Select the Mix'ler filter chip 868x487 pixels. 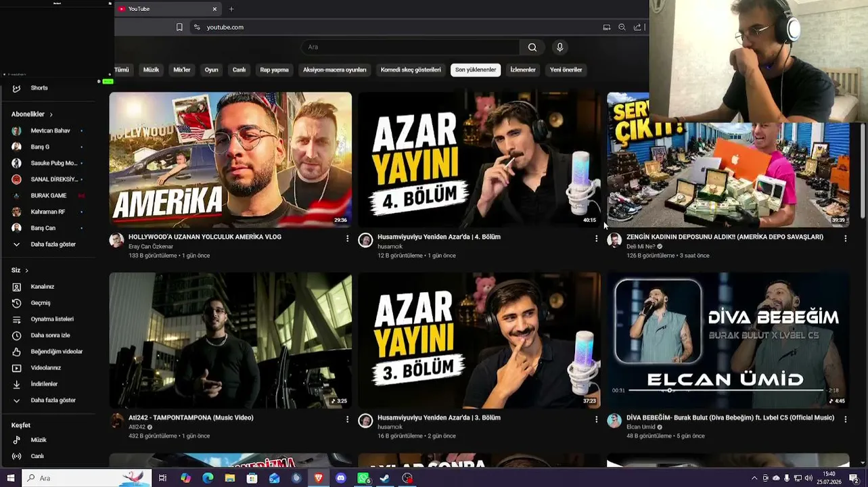[182, 70]
